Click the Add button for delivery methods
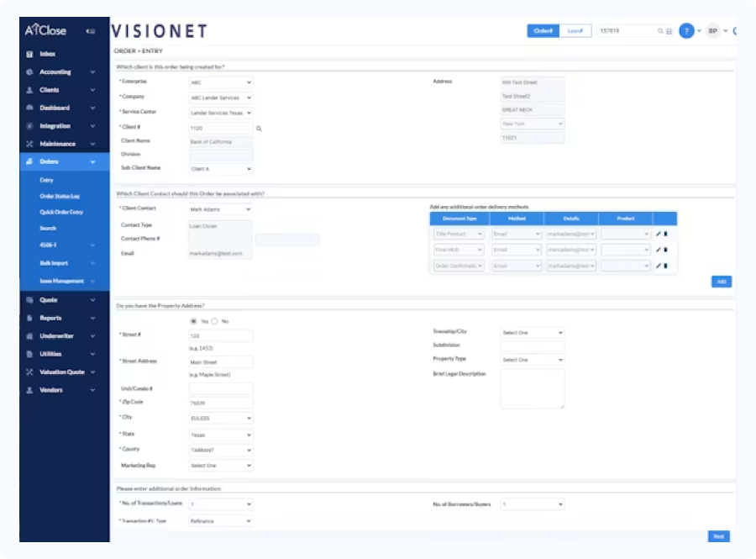This screenshot has width=756, height=559. click(721, 282)
